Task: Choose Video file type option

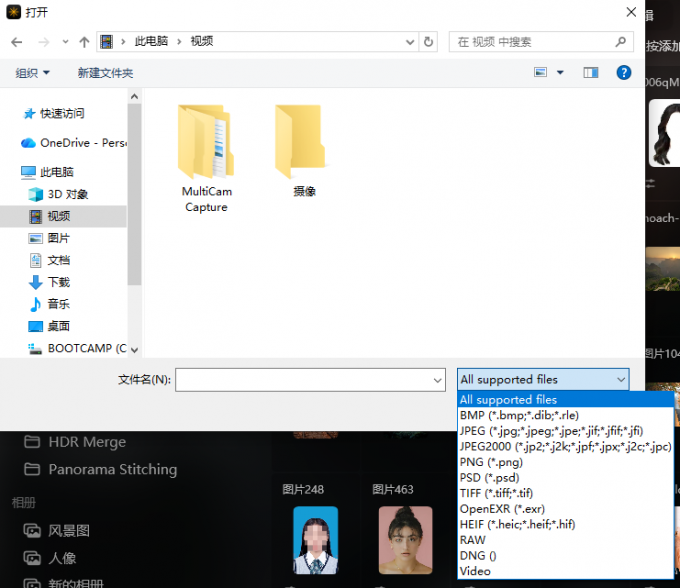Action: 566,571
